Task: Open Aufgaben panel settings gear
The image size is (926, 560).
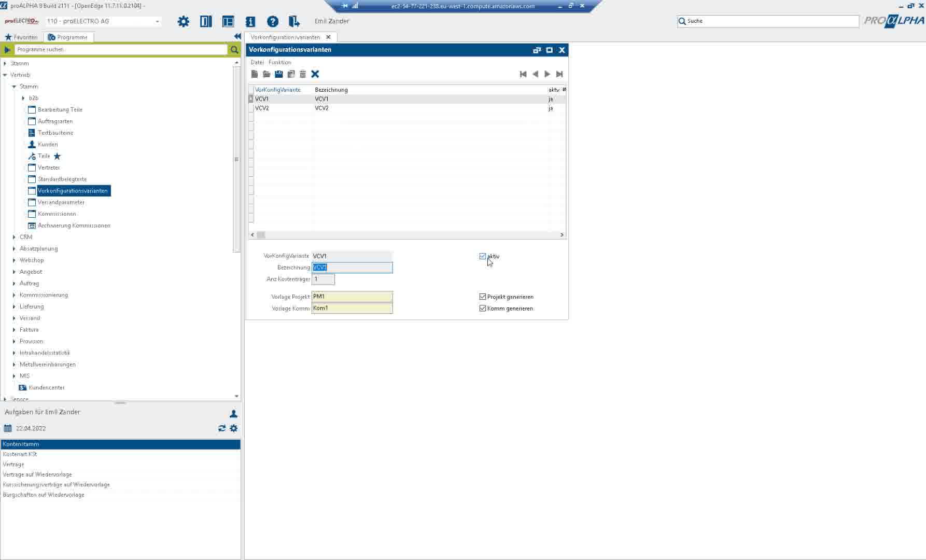Action: pyautogui.click(x=234, y=428)
